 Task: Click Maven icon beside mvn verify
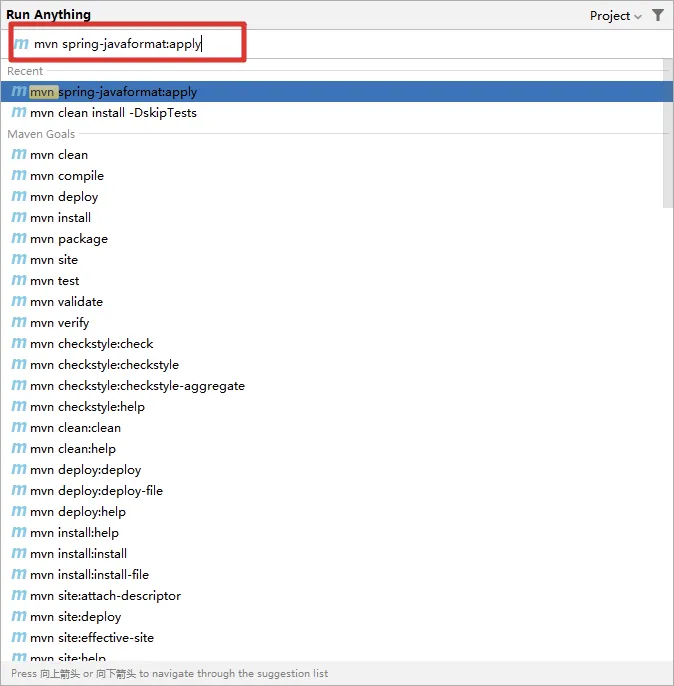[19, 322]
